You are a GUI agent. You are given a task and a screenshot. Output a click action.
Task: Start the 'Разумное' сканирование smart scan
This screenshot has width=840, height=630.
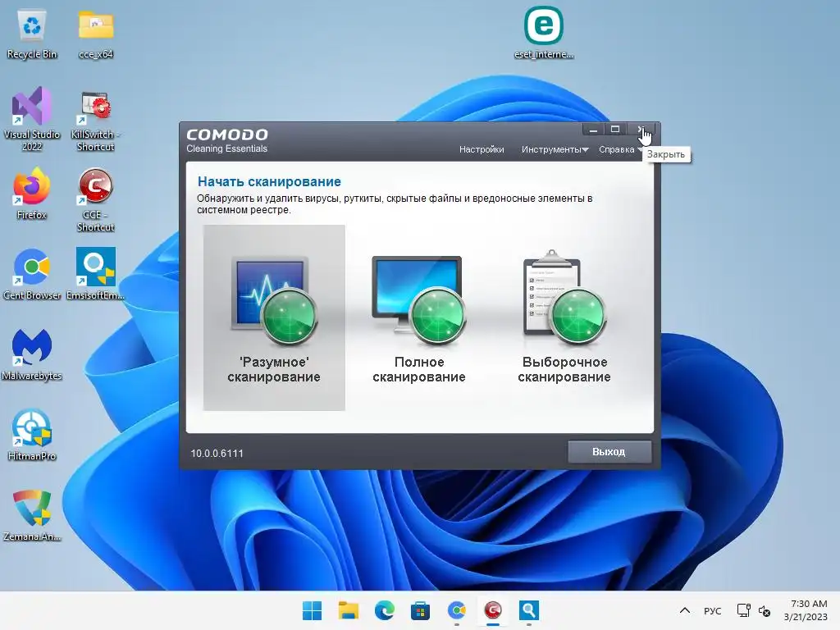click(x=274, y=317)
